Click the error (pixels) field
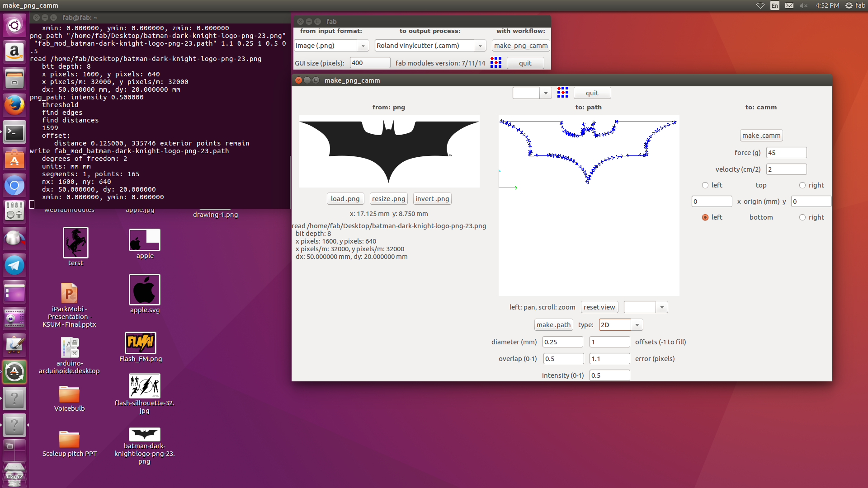Viewport: 868px width, 488px height. (609, 359)
